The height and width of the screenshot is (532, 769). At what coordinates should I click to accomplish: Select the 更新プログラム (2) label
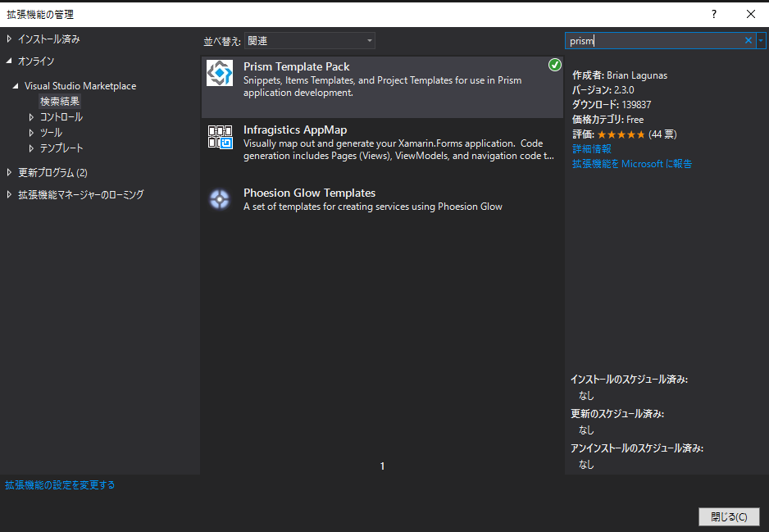click(53, 173)
